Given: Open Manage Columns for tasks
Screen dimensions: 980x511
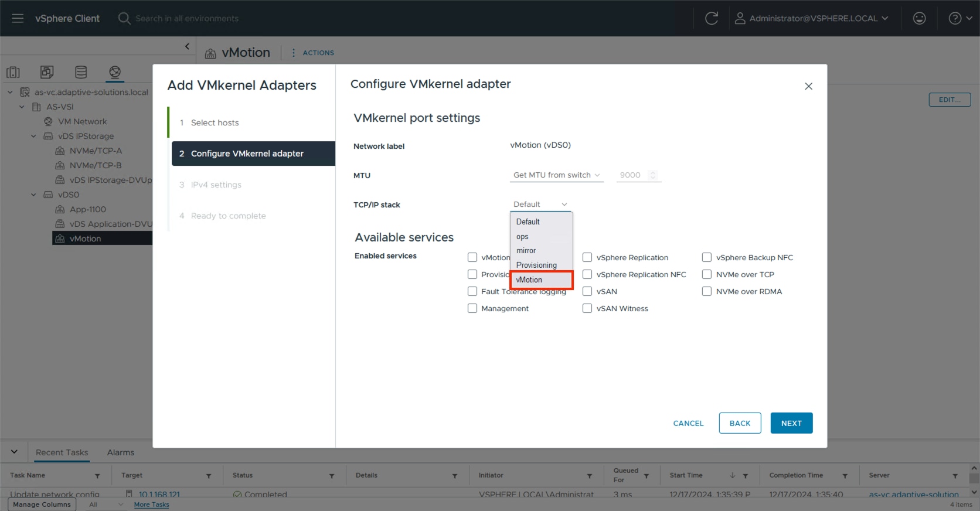Looking at the screenshot, I should pyautogui.click(x=42, y=505).
